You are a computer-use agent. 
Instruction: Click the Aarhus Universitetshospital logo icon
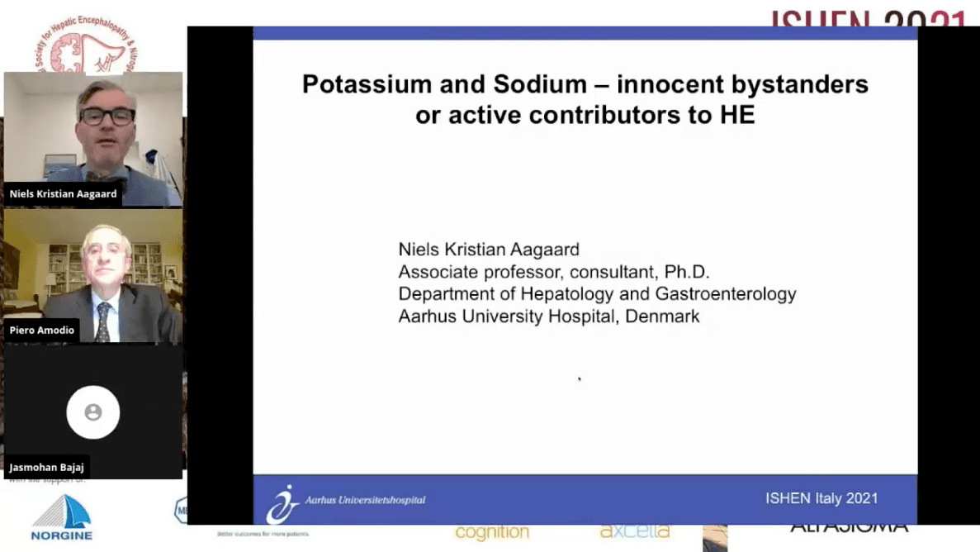[x=282, y=504]
